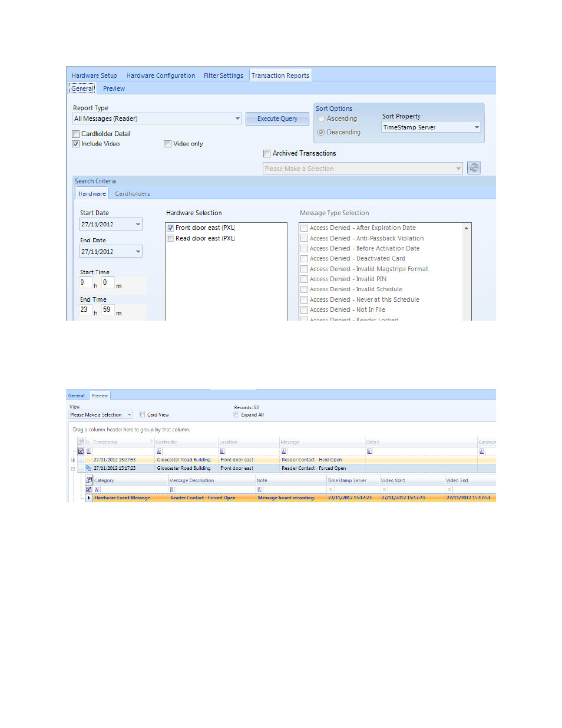
Task: Click the equals filter under Video Start
Action: pos(384,490)
